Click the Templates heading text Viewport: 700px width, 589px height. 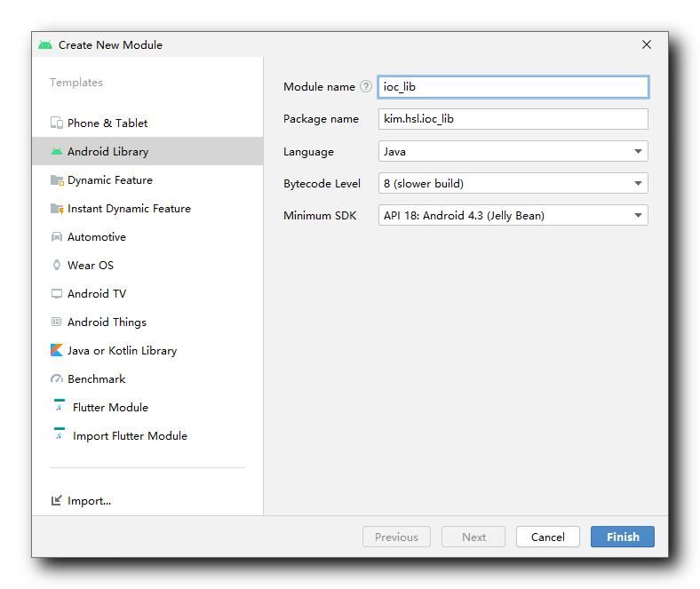coord(76,83)
